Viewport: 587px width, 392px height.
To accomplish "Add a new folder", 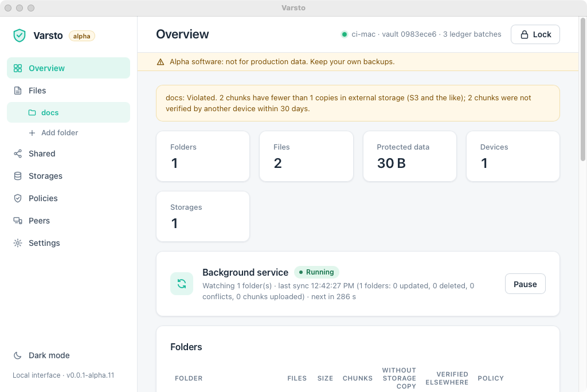I will pyautogui.click(x=69, y=133).
